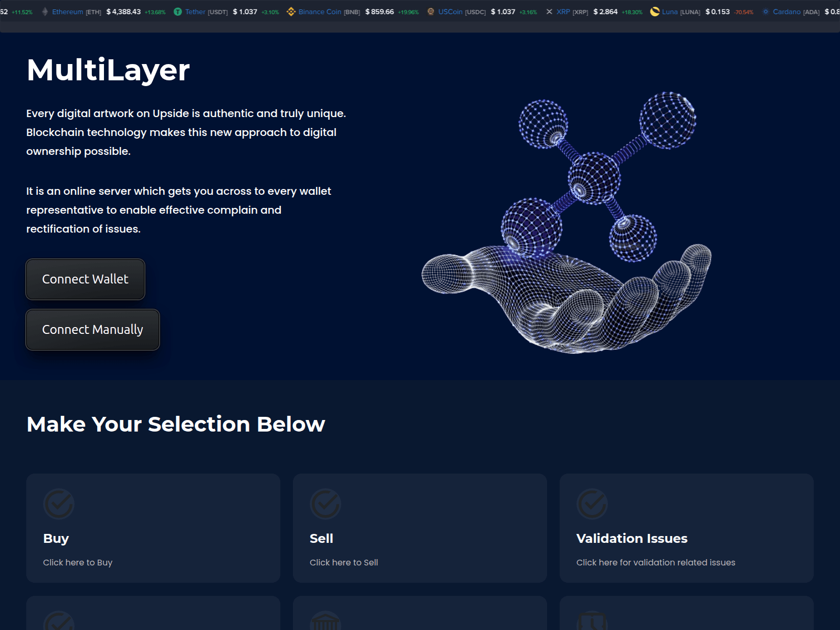Viewport: 840px width, 630px height.
Task: Click the Luna price $0.153
Action: click(718, 12)
